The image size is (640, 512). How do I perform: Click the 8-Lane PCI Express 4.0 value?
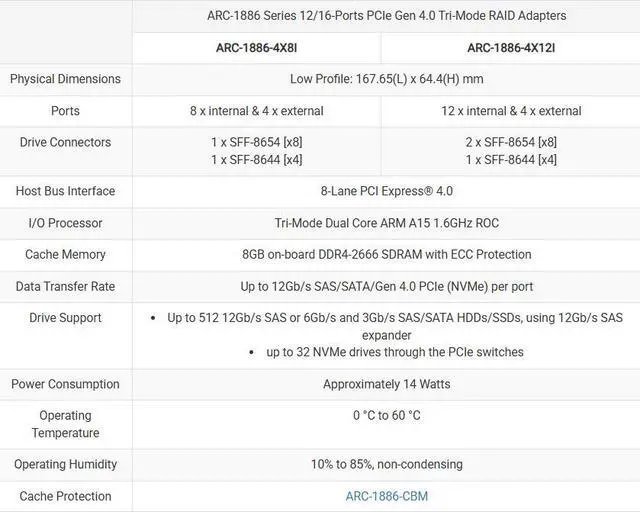[x=386, y=191]
